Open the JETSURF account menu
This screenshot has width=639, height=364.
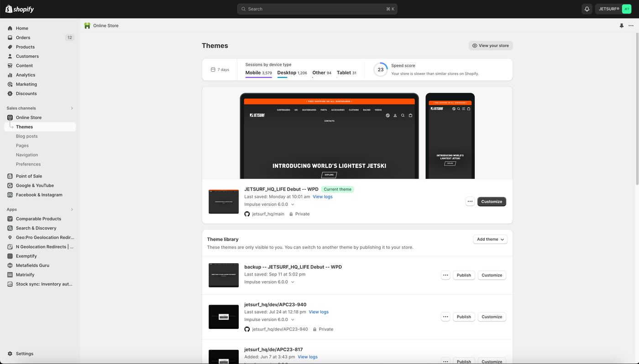[614, 9]
